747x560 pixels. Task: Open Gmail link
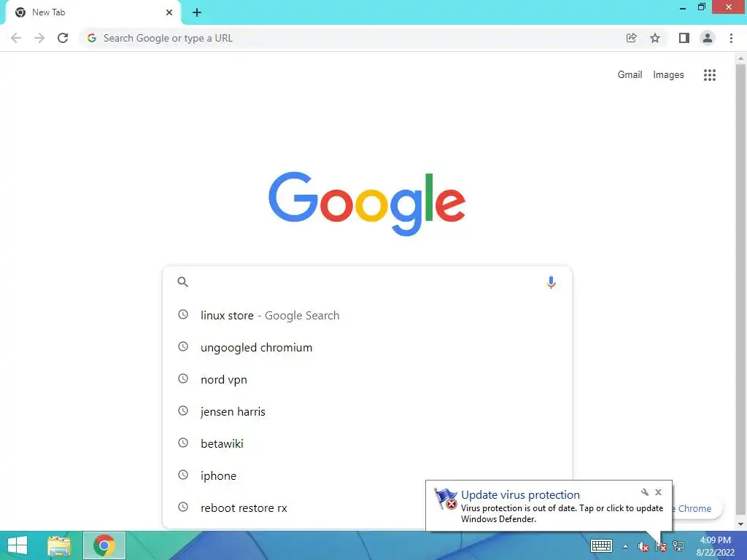click(x=630, y=75)
